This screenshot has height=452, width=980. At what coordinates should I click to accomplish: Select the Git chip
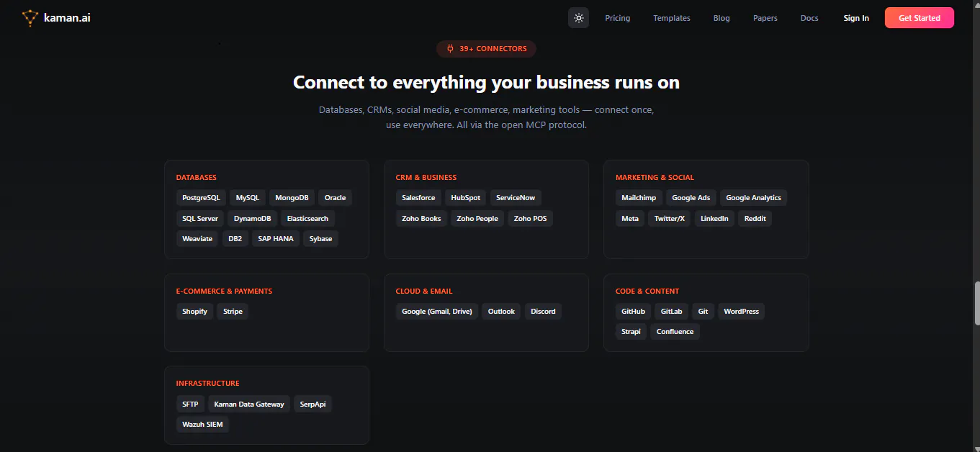tap(703, 312)
